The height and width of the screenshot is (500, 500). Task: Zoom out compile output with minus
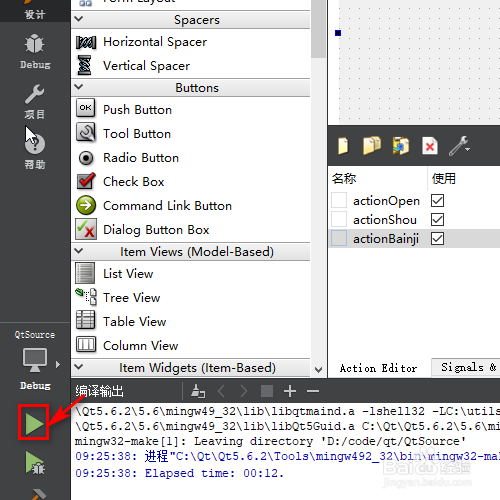click(x=313, y=391)
